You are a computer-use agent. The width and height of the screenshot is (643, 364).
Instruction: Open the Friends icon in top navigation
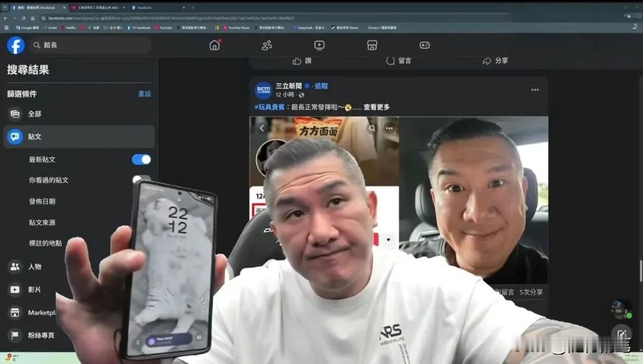(267, 45)
